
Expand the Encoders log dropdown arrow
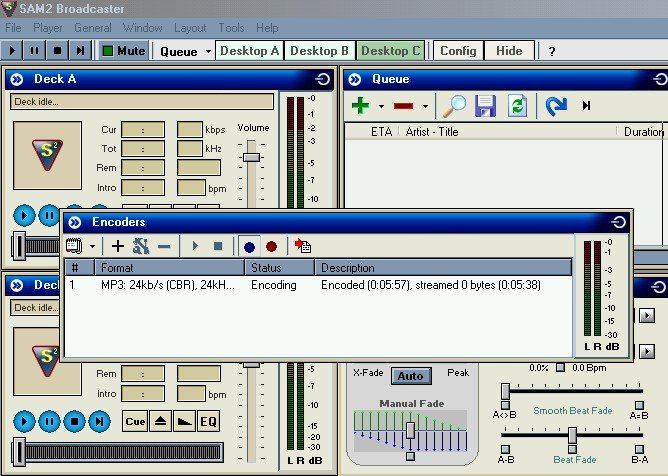92,246
